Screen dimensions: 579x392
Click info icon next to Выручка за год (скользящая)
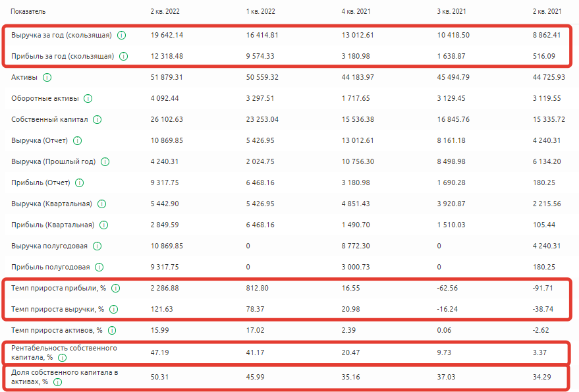[122, 35]
